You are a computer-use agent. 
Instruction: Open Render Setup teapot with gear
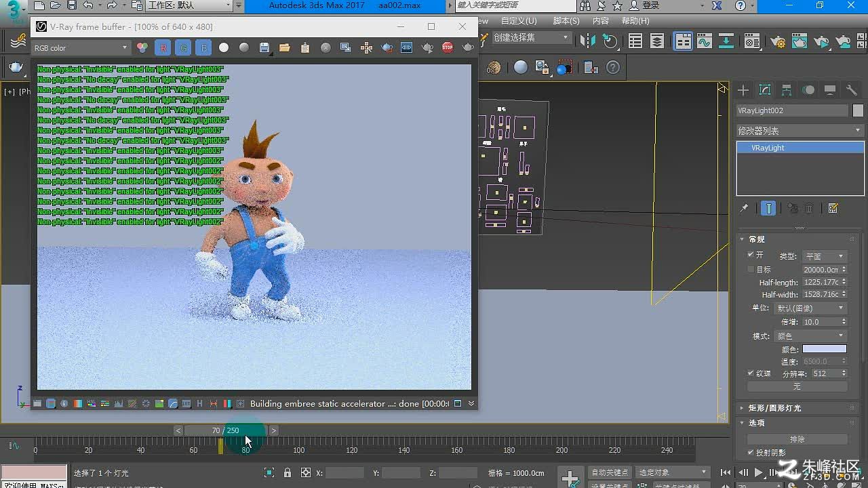click(x=778, y=41)
